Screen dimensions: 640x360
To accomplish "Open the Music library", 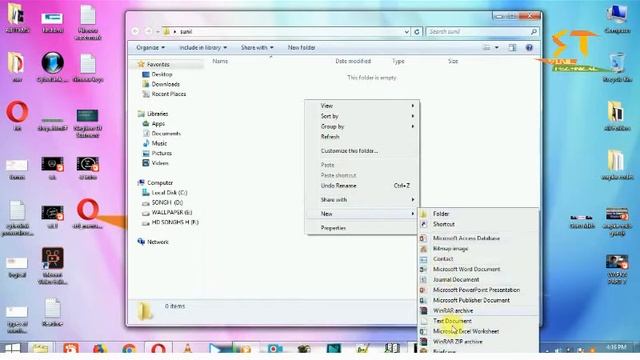I will point(159,143).
